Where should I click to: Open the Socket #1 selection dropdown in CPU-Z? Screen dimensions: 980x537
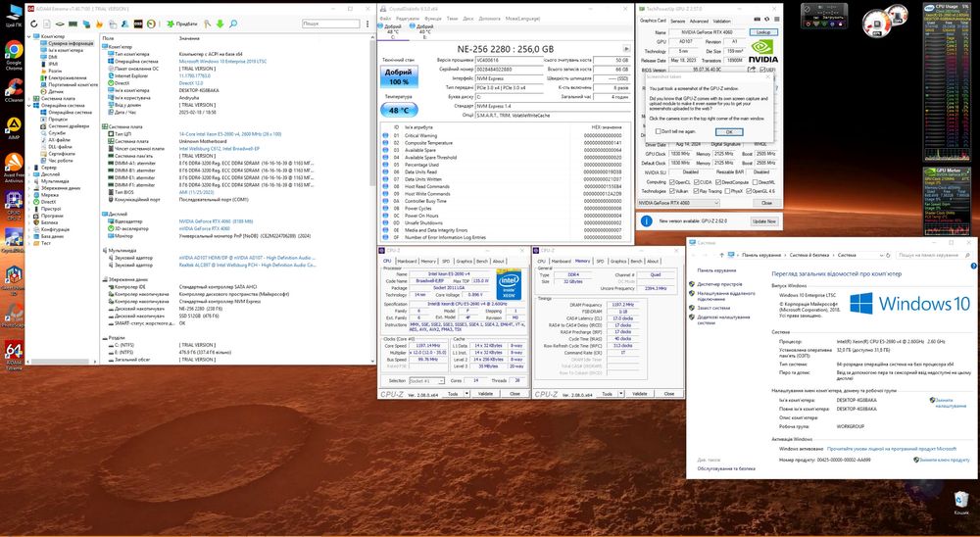click(x=426, y=381)
